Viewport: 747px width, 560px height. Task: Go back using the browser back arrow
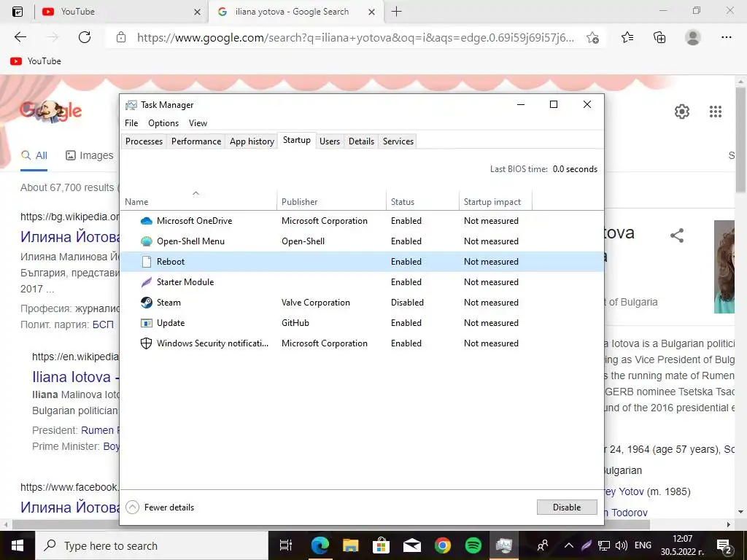coord(20,37)
